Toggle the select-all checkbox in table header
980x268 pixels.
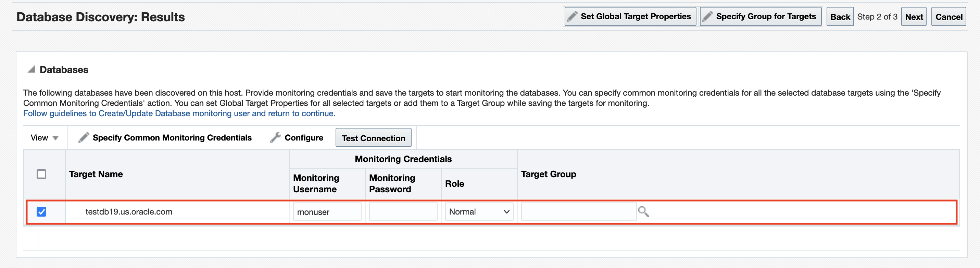tap(41, 174)
